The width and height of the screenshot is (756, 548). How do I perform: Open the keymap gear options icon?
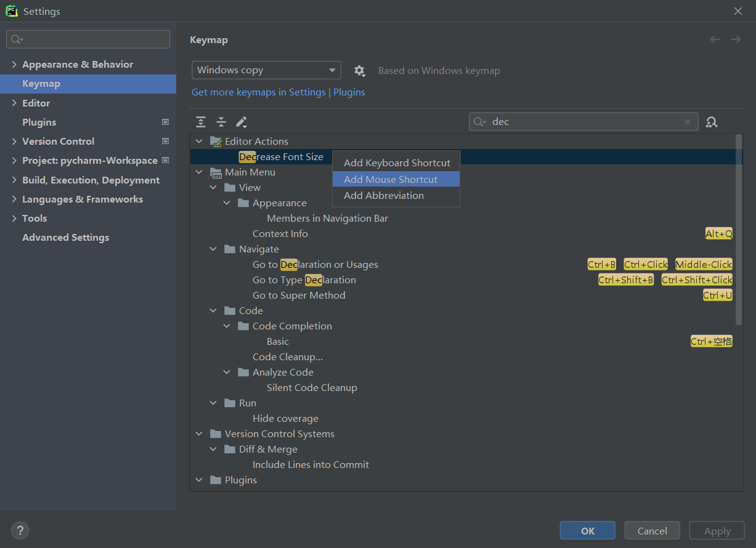click(x=360, y=71)
